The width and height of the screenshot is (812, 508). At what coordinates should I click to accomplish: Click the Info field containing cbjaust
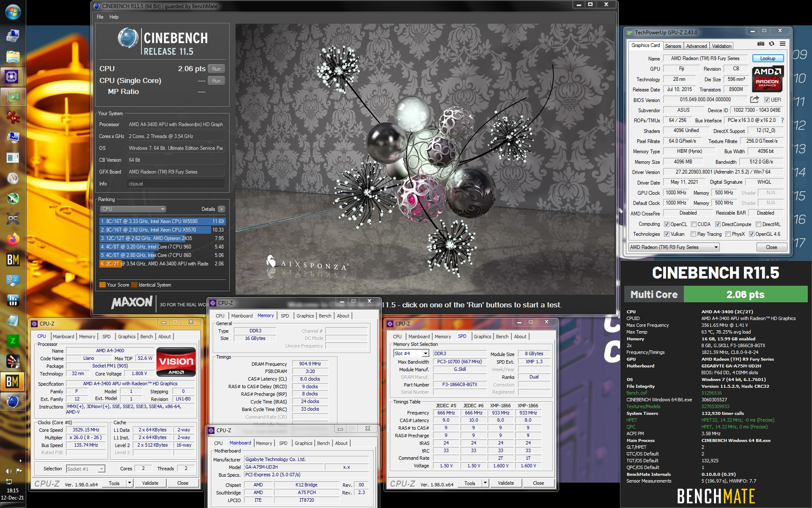(176, 184)
